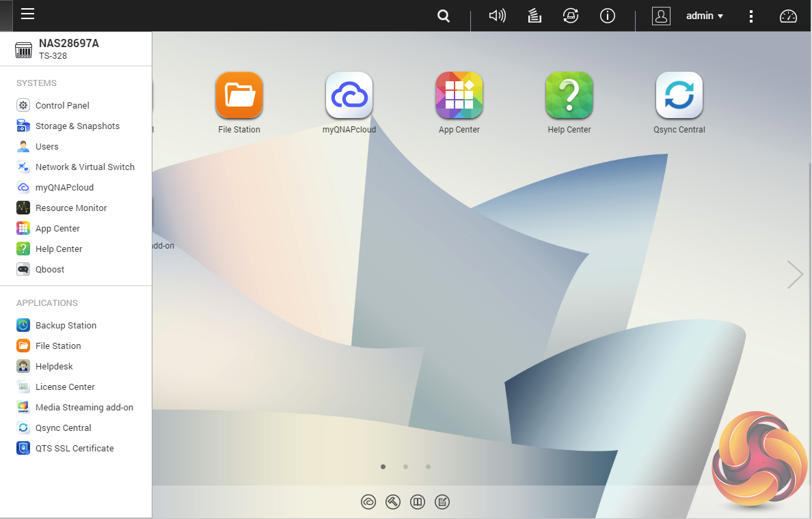Click the book icon in bottom dock
The width and height of the screenshot is (812, 519).
pyautogui.click(x=418, y=502)
